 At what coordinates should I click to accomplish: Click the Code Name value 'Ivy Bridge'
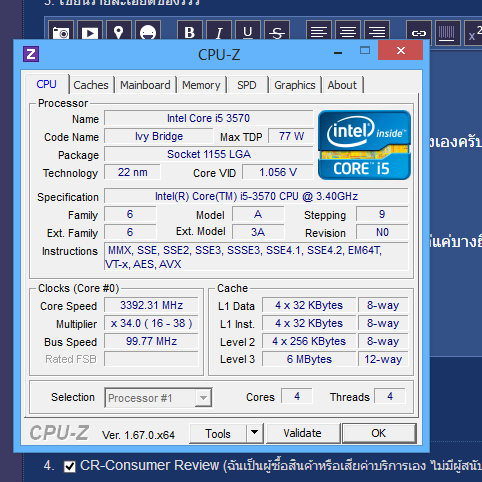pos(159,136)
